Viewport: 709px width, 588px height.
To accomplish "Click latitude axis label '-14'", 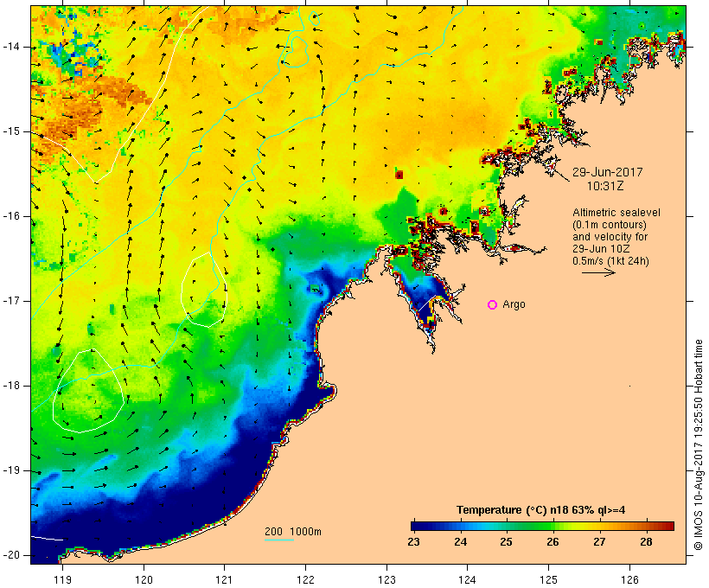I will click(x=11, y=47).
